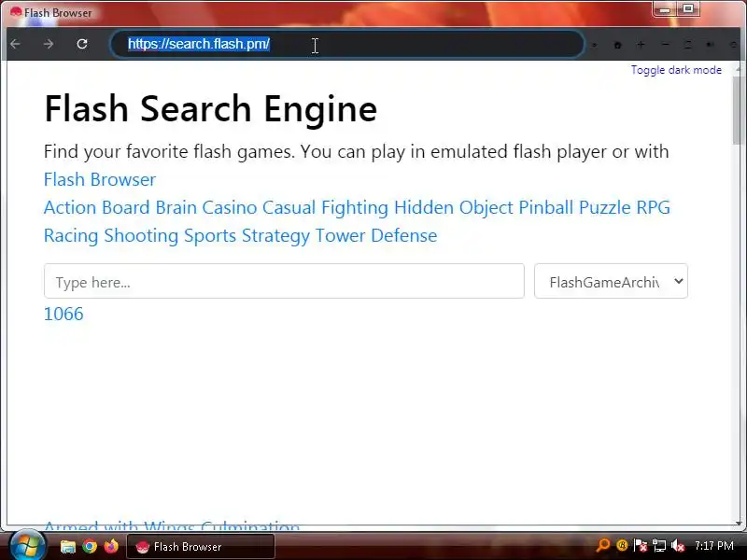Maximize the Flash Browser window
The height and width of the screenshot is (560, 747).
click(x=688, y=9)
